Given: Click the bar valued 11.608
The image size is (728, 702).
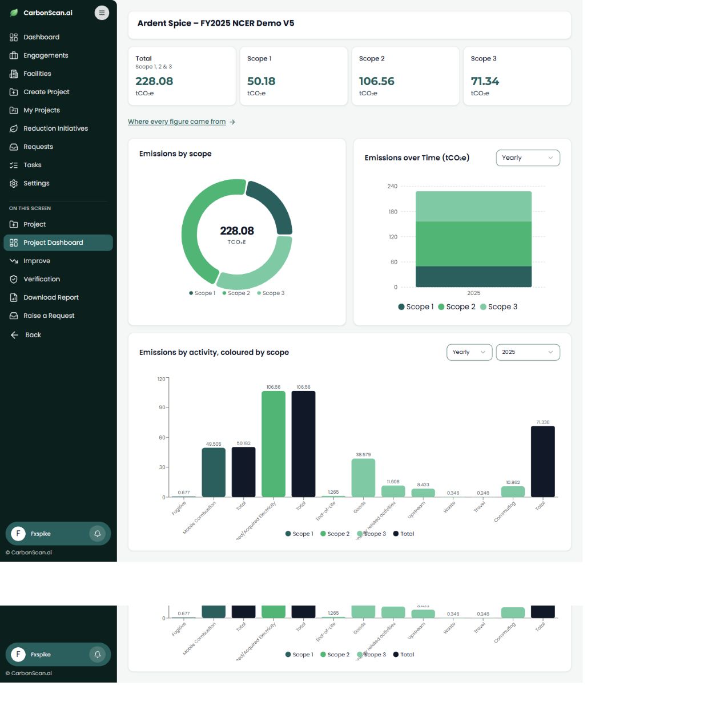Looking at the screenshot, I should click(393, 491).
